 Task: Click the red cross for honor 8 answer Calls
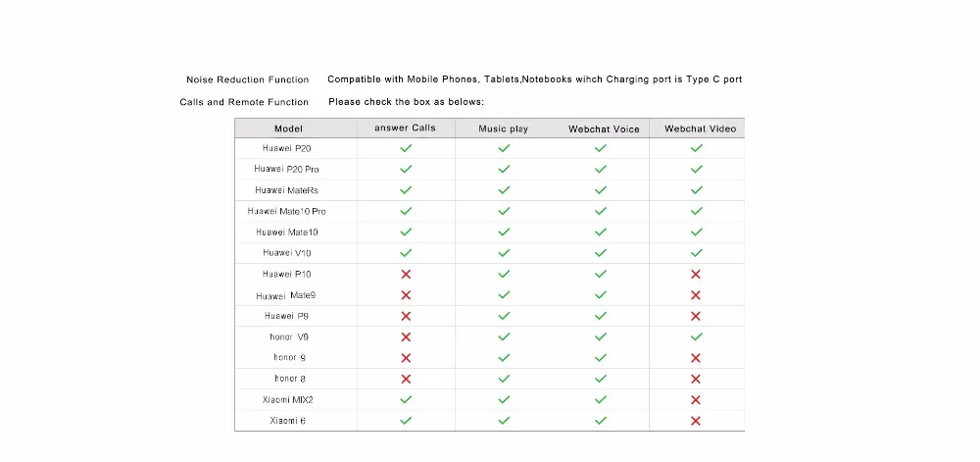click(x=406, y=379)
